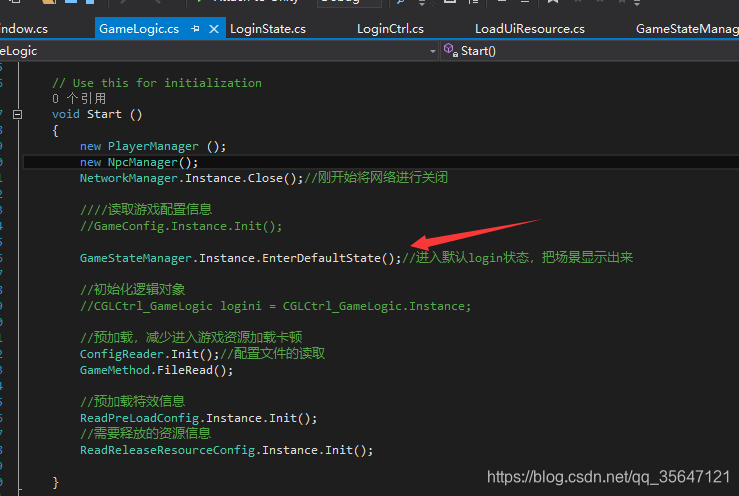Click the commented GameConfig.Instance.Init() line
Screen dimensions: 739x496
(x=181, y=226)
